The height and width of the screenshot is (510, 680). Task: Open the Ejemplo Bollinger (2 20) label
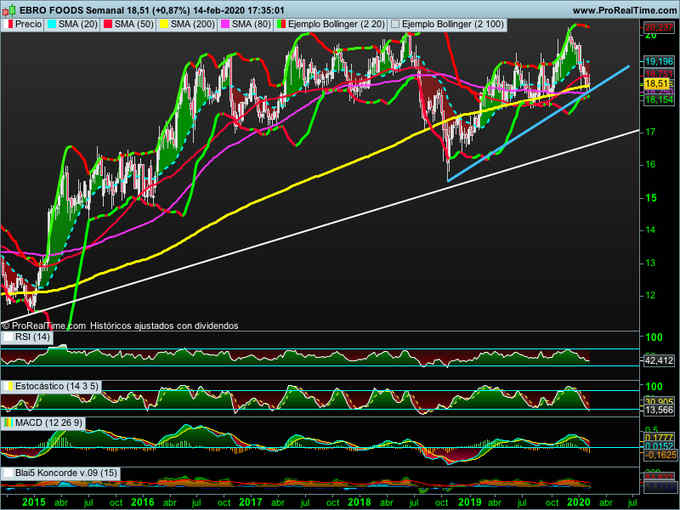pos(337,25)
